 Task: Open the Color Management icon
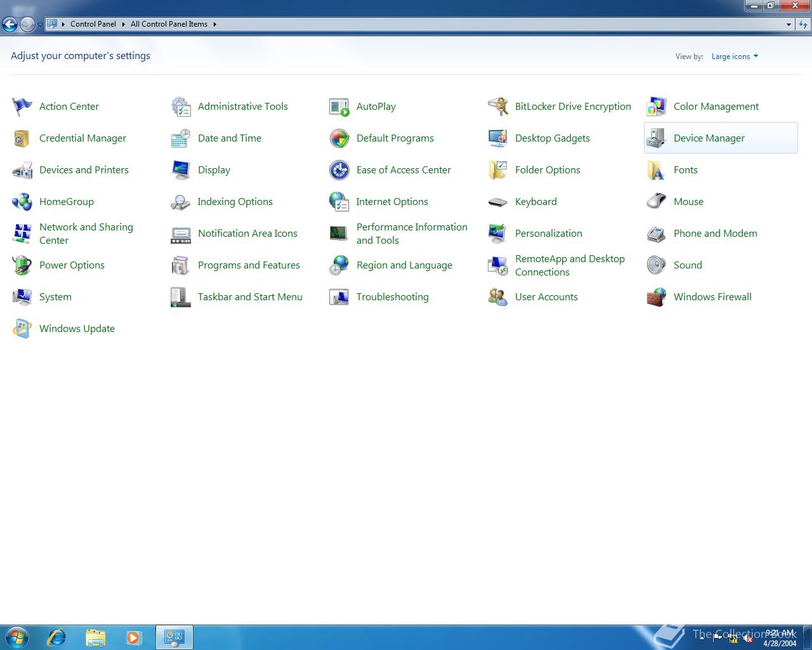657,107
